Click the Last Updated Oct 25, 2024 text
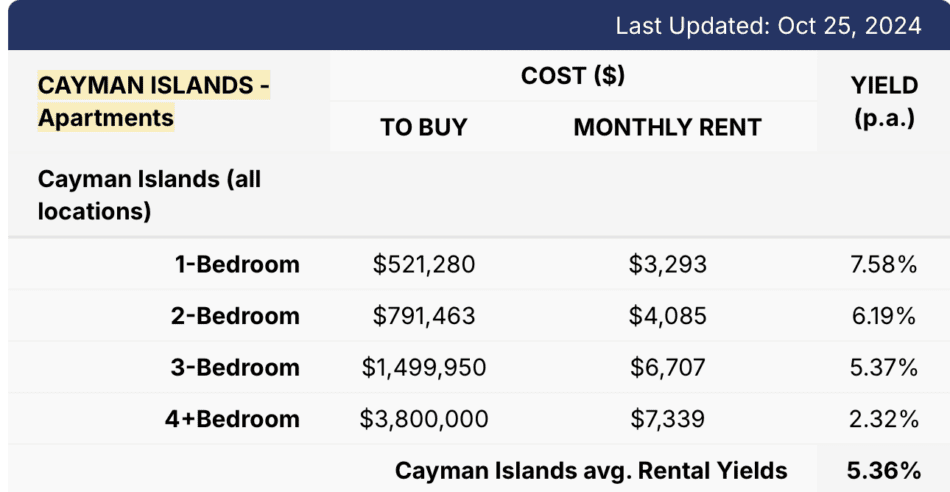950x492 pixels. [x=767, y=26]
